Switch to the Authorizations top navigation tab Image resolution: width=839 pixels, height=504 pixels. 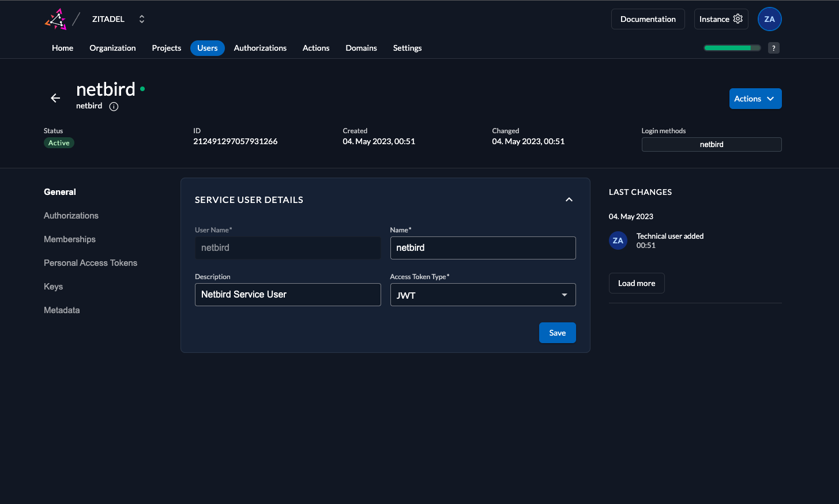(260, 48)
